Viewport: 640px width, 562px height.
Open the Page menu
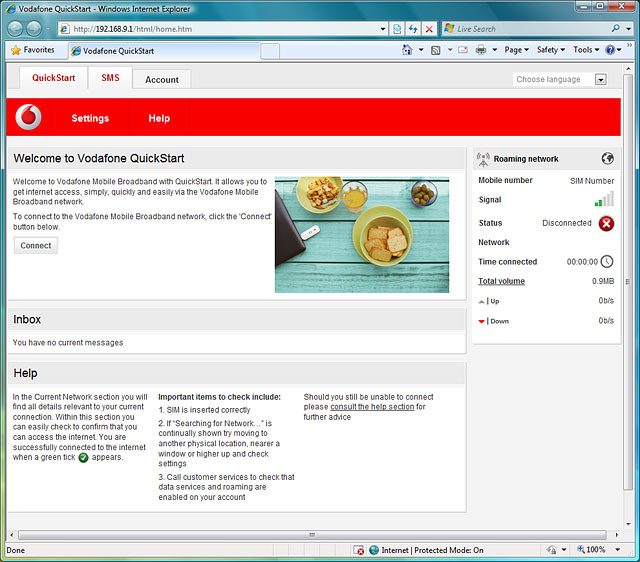517,50
